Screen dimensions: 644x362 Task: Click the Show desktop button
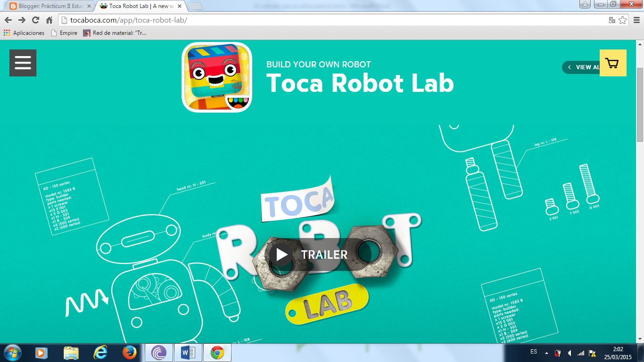tap(640, 353)
